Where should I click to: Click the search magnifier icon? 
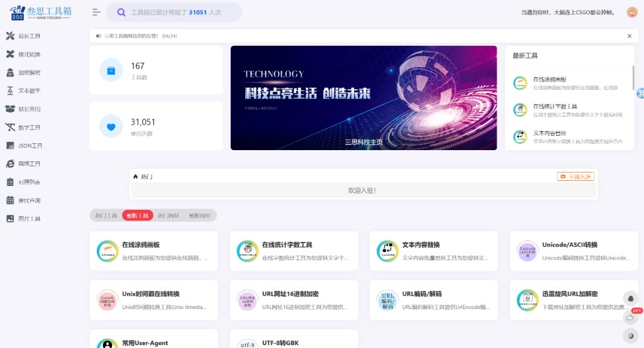coord(121,13)
